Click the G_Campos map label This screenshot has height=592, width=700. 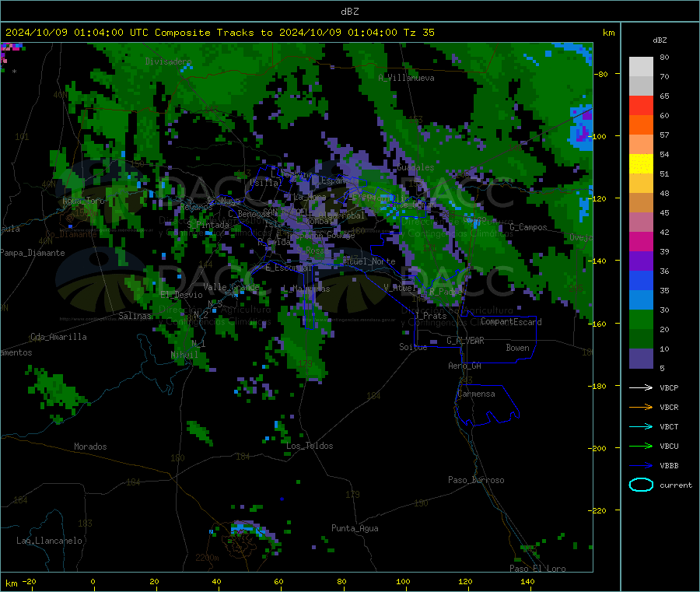click(x=529, y=227)
